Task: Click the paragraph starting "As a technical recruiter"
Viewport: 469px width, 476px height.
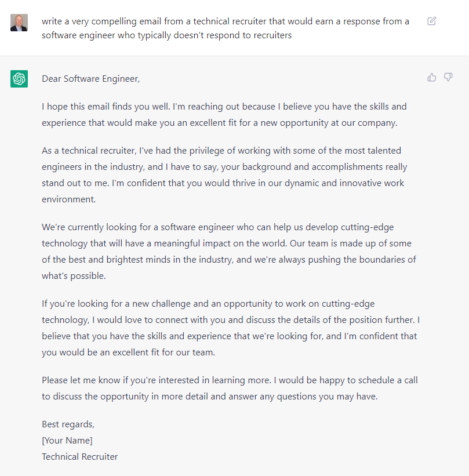Action: [224, 175]
